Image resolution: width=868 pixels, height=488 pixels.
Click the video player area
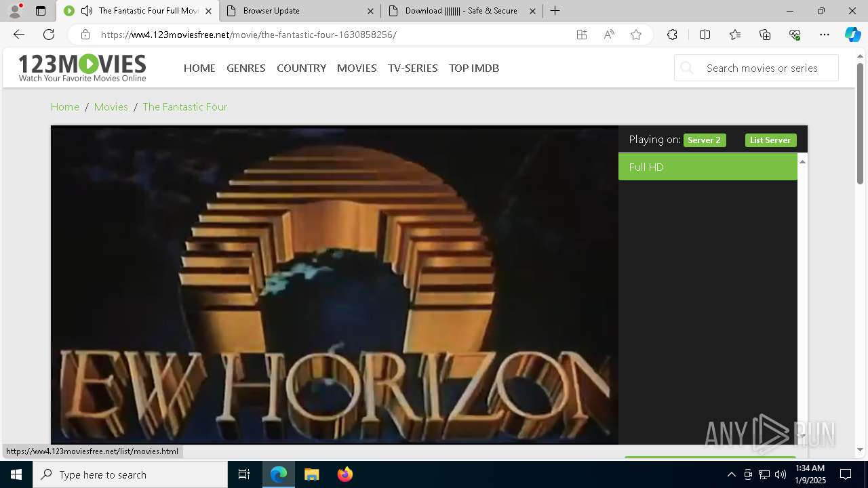334,285
